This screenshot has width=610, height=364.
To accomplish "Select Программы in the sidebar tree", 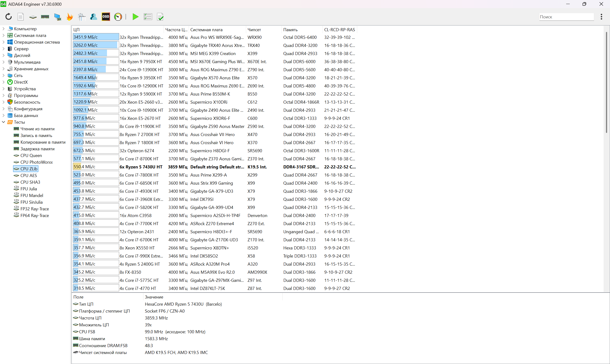I will pos(26,96).
